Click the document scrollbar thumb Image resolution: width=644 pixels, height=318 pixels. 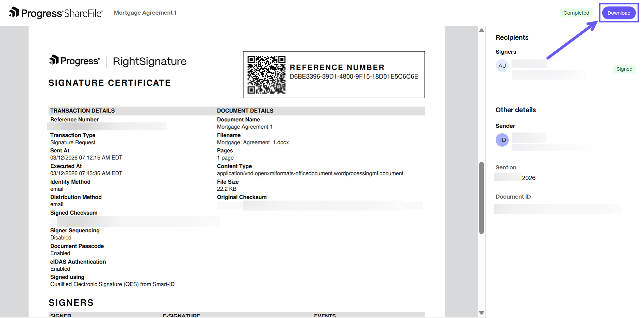coord(481,198)
